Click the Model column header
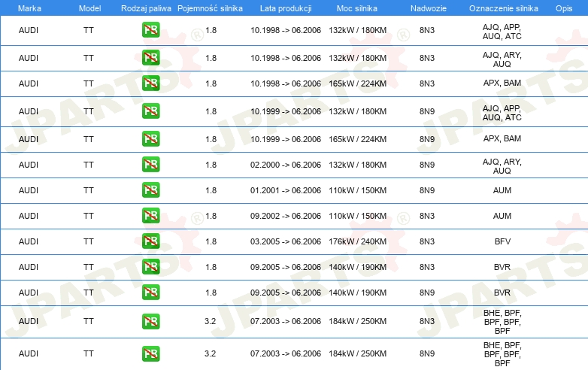 click(x=89, y=8)
